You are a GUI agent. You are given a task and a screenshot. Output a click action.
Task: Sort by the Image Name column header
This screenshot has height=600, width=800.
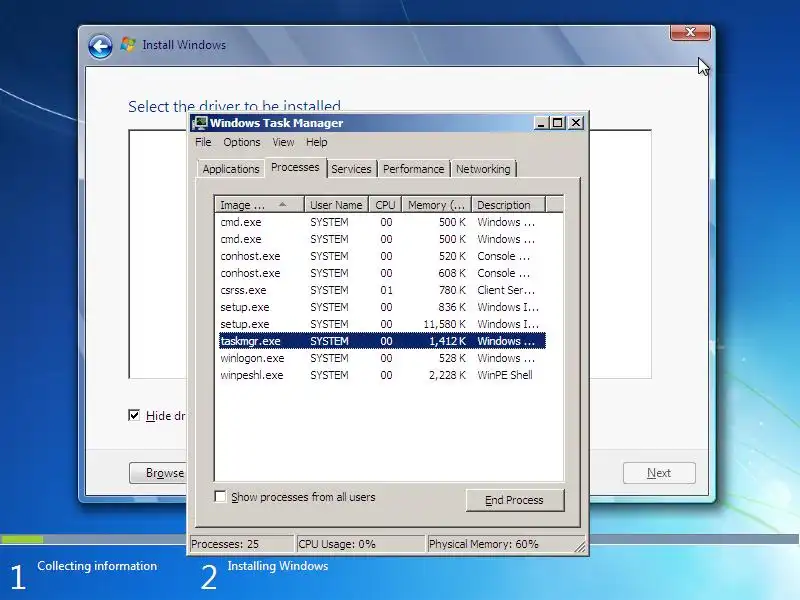(259, 205)
